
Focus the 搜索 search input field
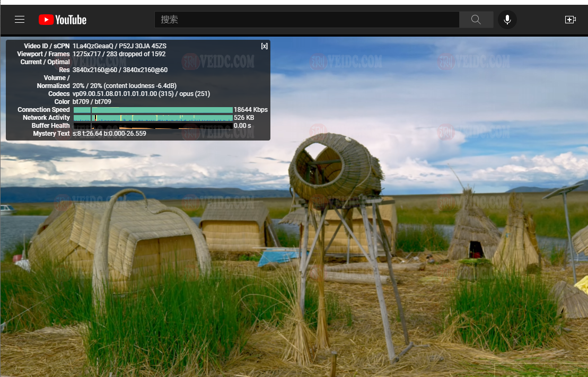(x=306, y=20)
